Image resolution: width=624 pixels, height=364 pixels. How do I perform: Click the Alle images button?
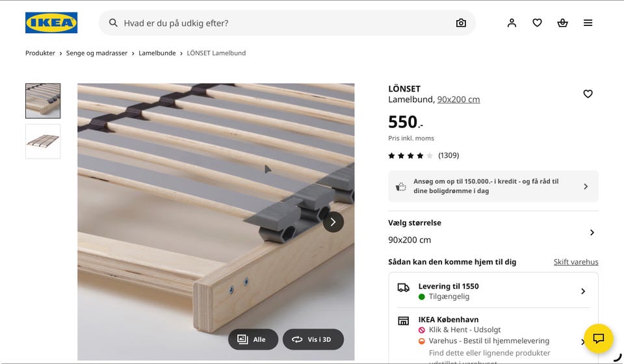(253, 339)
